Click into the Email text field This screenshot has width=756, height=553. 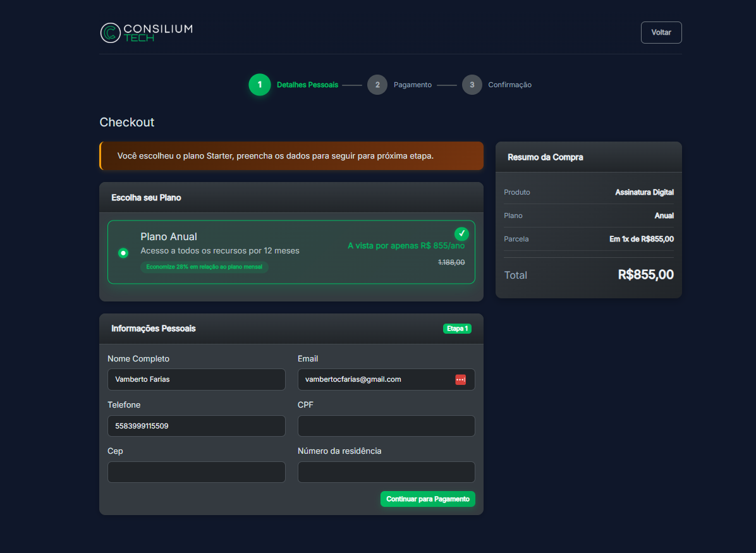373,379
